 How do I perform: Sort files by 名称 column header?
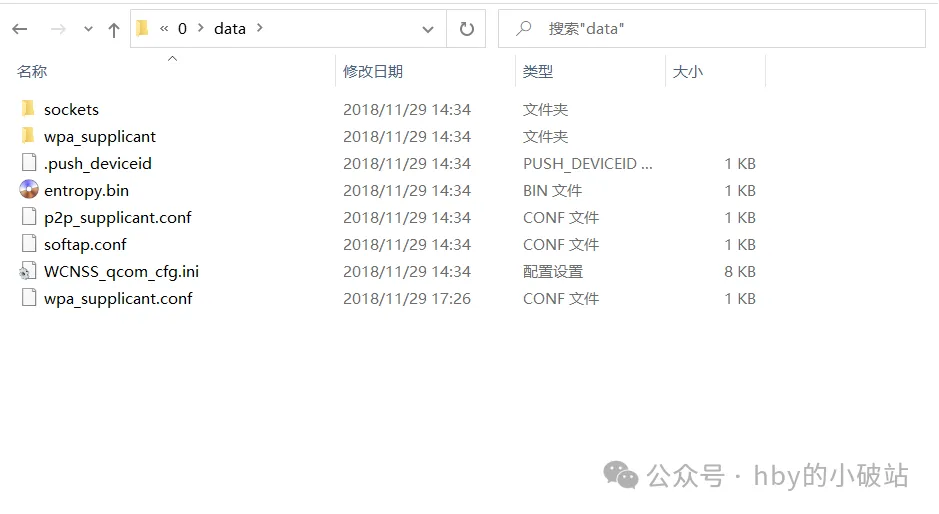point(32,72)
